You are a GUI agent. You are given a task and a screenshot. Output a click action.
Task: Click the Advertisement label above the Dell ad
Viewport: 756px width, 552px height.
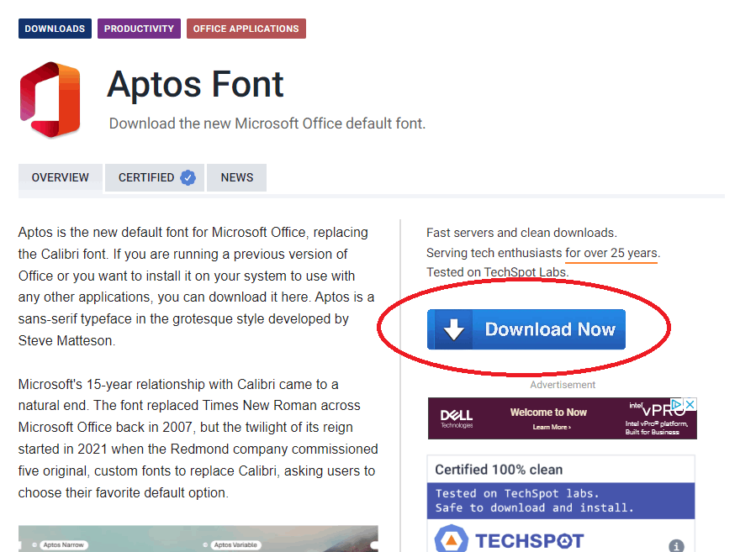pos(563,385)
